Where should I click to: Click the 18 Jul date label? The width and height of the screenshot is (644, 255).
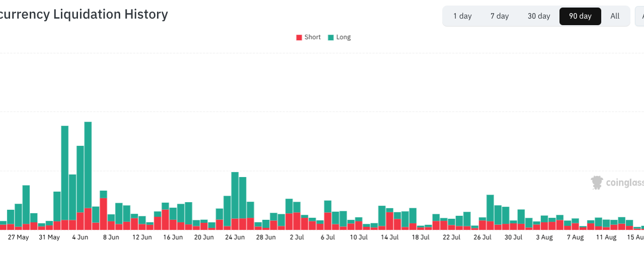[x=421, y=237]
